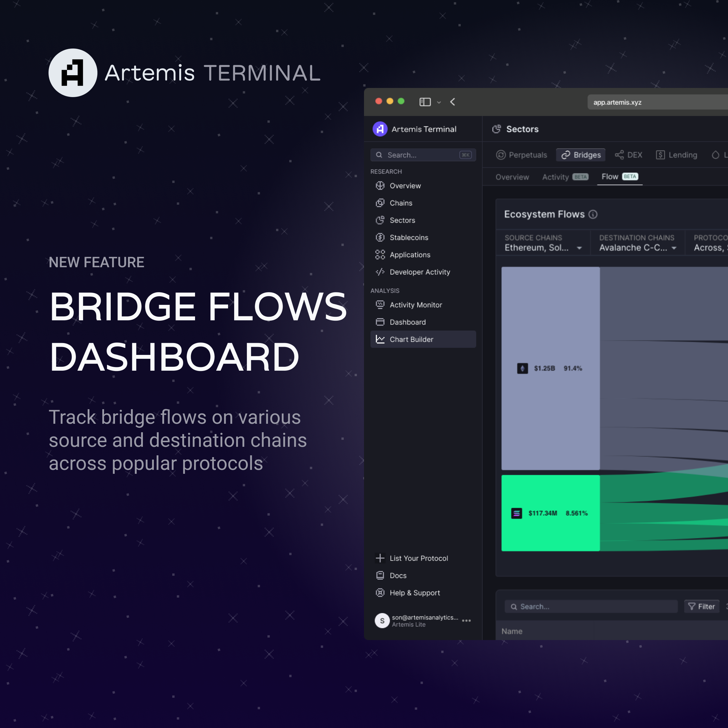Open the Dashboard sidebar item

[x=423, y=322]
